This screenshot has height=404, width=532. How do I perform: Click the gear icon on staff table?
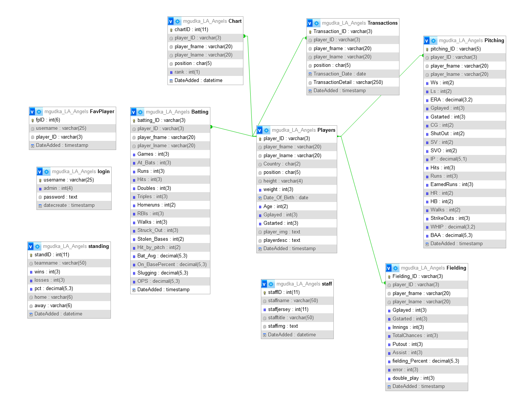[271, 284]
